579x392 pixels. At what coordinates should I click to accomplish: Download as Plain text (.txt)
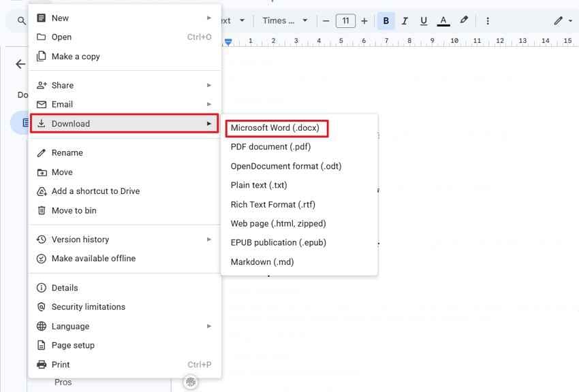(x=300, y=185)
